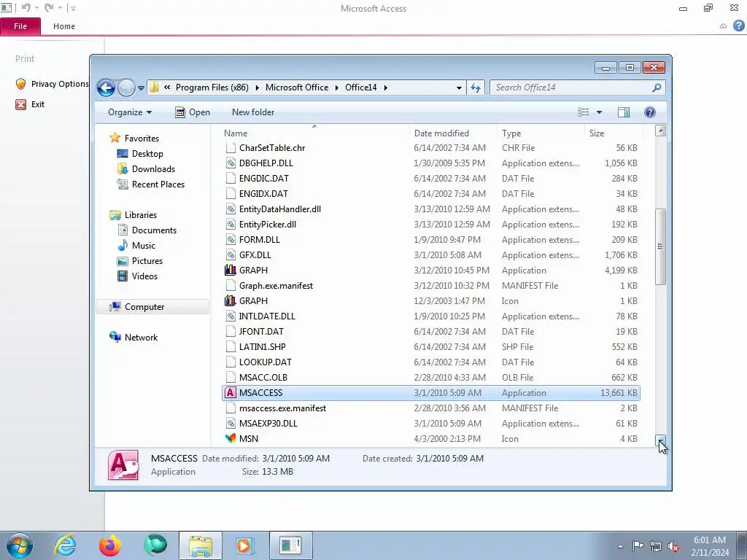Image resolution: width=747 pixels, height=560 pixels.
Task: Customize Quick Access Toolbar dropdown in Access
Action: (73, 8)
